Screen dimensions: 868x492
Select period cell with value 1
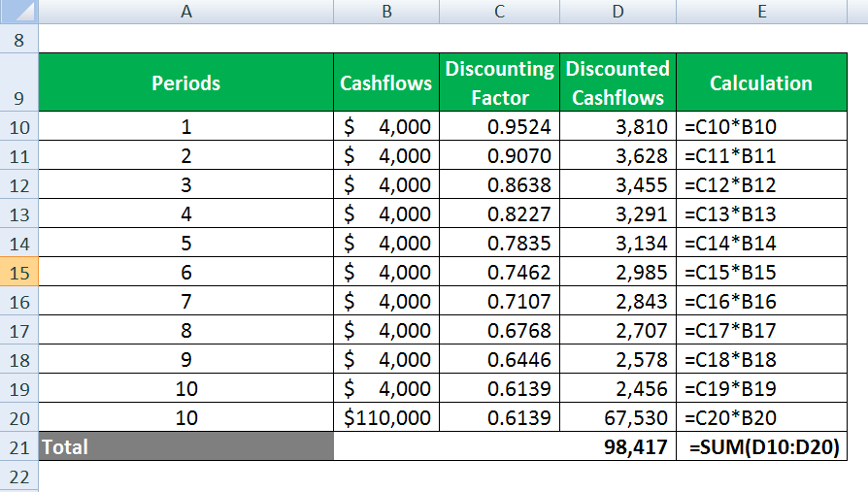click(186, 126)
